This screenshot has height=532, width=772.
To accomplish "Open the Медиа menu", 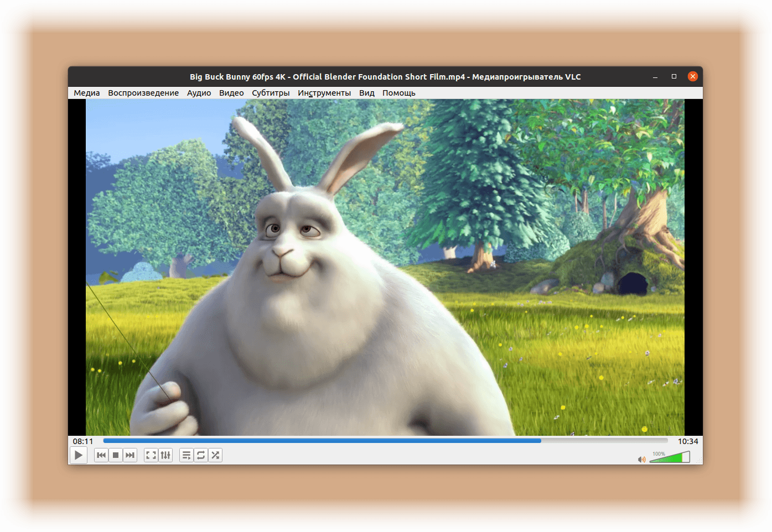I will click(87, 93).
